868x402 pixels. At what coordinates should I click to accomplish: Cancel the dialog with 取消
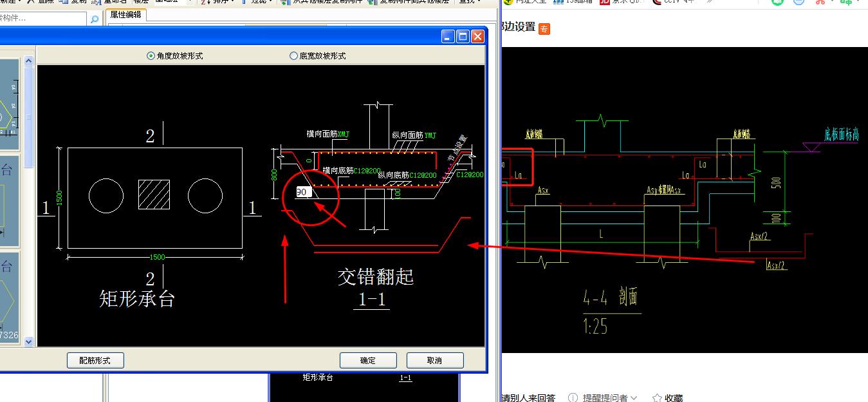click(x=434, y=360)
